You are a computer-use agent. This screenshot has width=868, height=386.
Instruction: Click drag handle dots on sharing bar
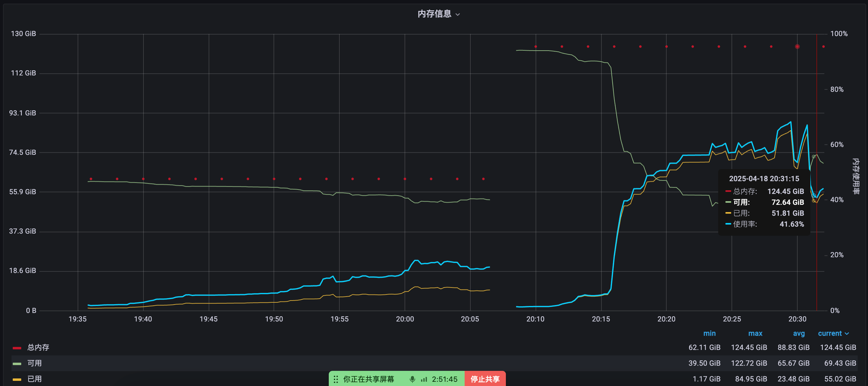click(x=336, y=379)
